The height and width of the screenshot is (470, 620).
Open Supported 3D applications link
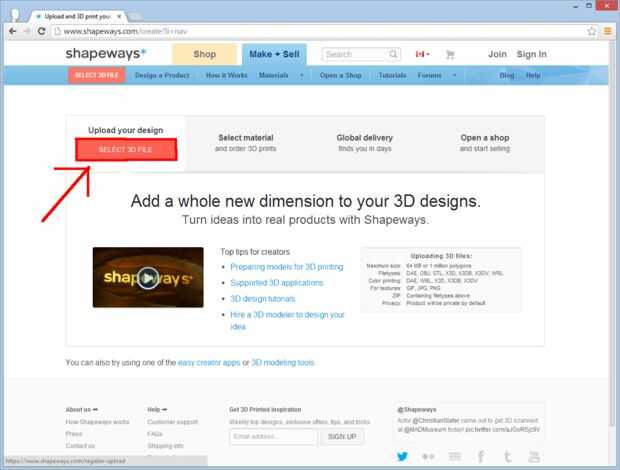pyautogui.click(x=277, y=283)
